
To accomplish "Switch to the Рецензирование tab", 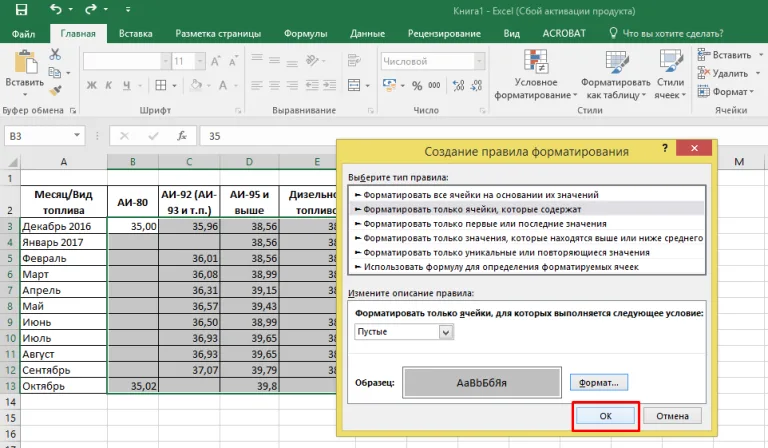I will (x=444, y=34).
